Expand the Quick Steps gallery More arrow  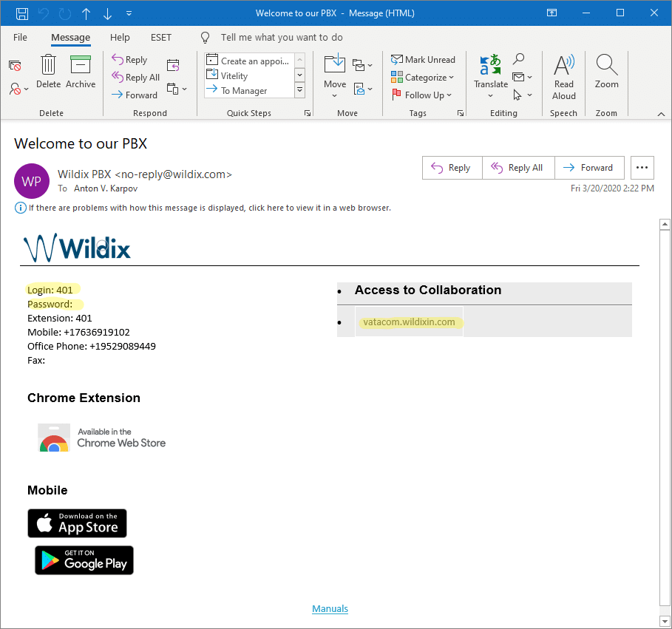click(x=300, y=90)
